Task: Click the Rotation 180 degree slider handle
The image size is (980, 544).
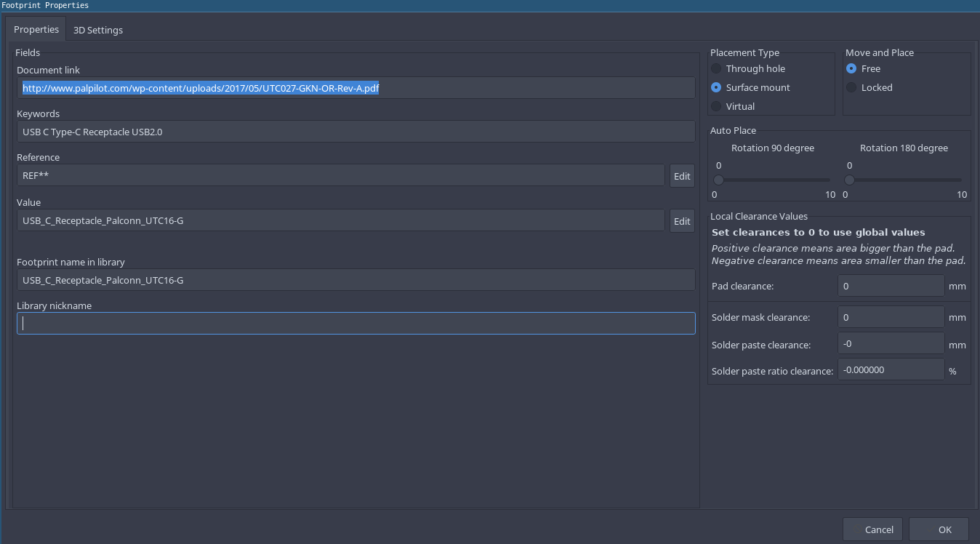Action: coord(849,180)
